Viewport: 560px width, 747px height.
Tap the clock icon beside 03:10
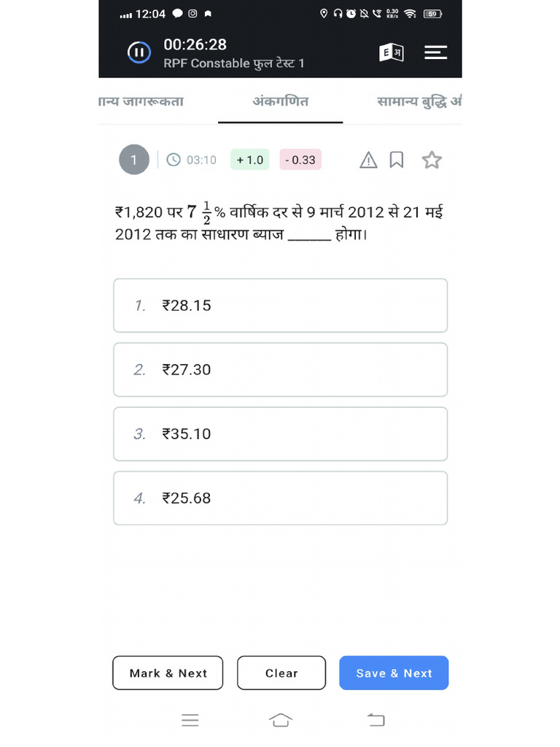(174, 160)
